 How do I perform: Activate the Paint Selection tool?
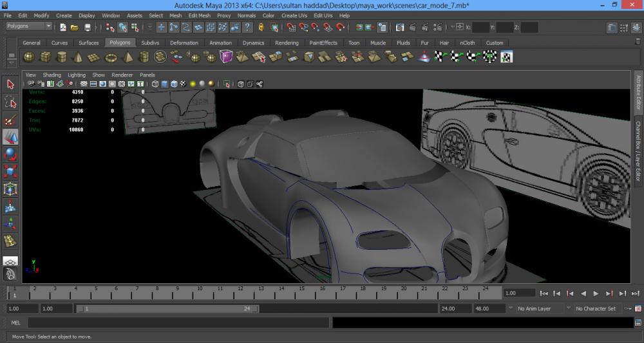pyautogui.click(x=10, y=120)
